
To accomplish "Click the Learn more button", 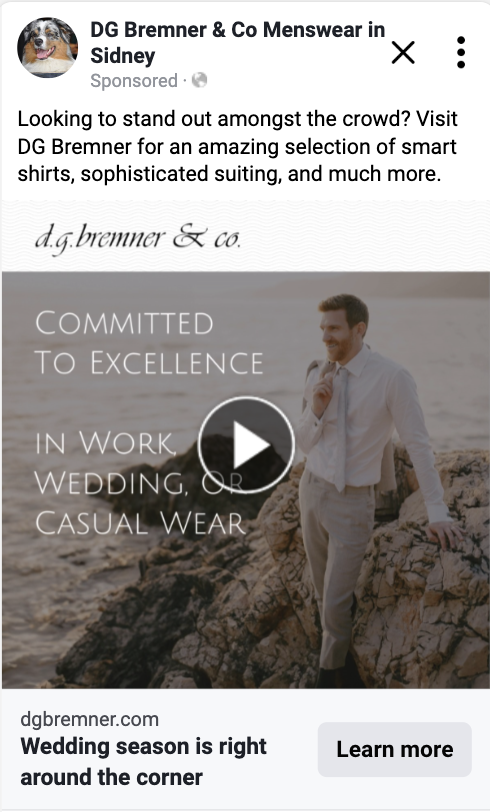I will [395, 749].
